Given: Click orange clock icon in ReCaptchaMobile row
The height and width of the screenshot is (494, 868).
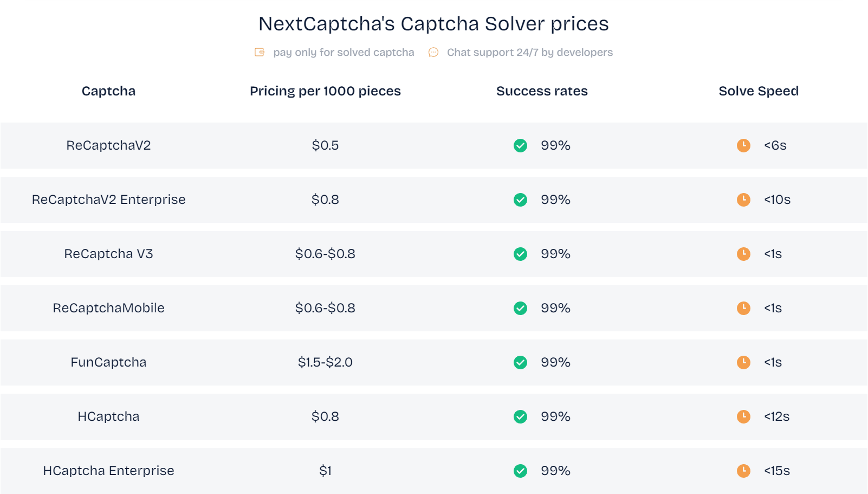Looking at the screenshot, I should point(743,308).
